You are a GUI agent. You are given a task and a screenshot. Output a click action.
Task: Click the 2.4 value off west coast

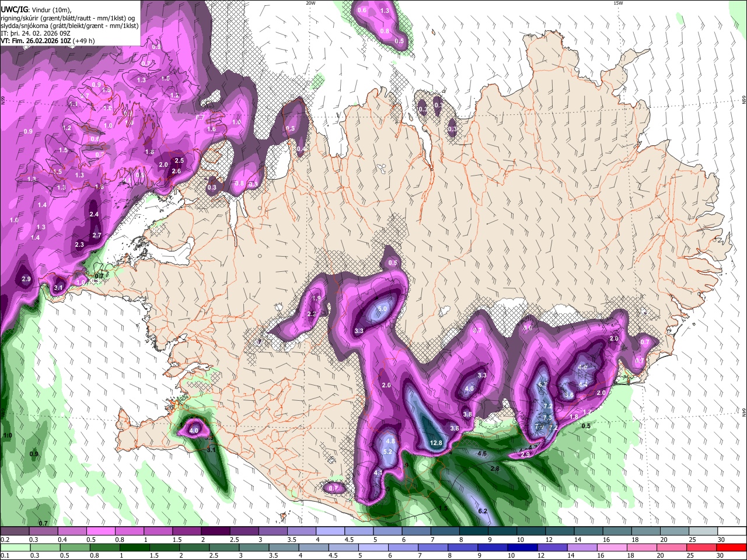[94, 215]
